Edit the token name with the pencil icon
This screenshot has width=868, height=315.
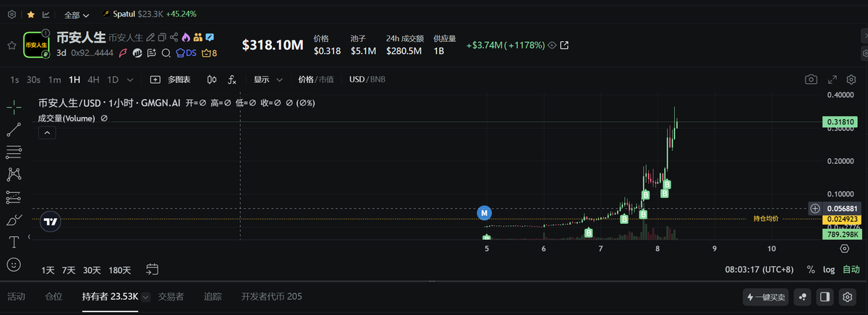click(x=150, y=37)
